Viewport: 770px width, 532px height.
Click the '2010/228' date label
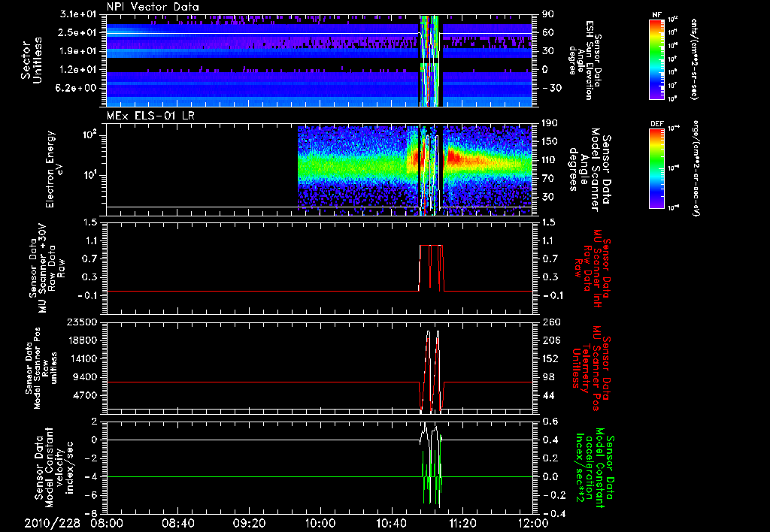53,524
